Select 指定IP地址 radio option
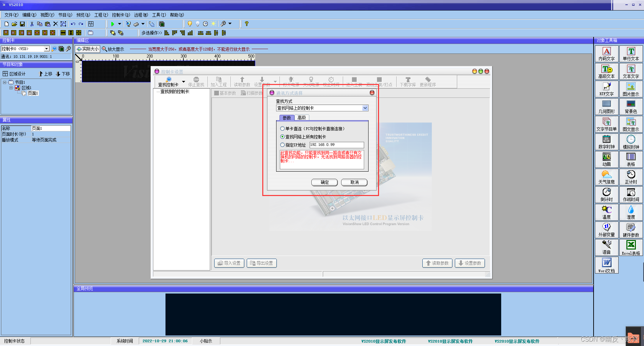 (282, 145)
